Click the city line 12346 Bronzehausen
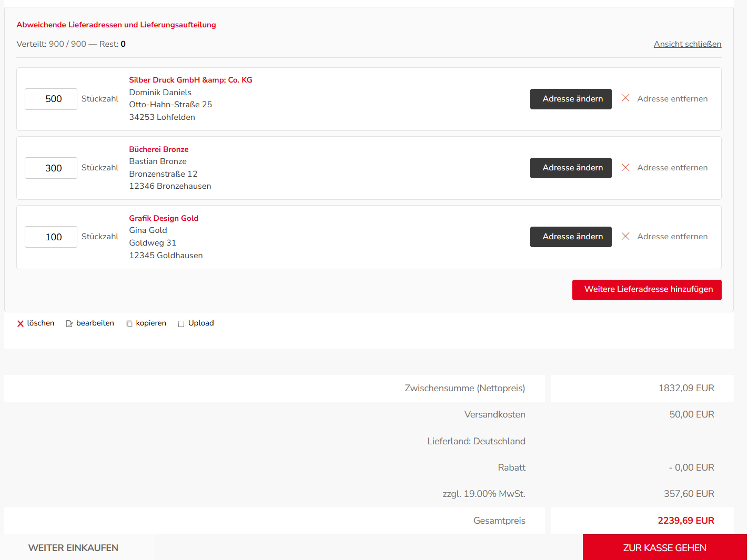 pyautogui.click(x=170, y=186)
